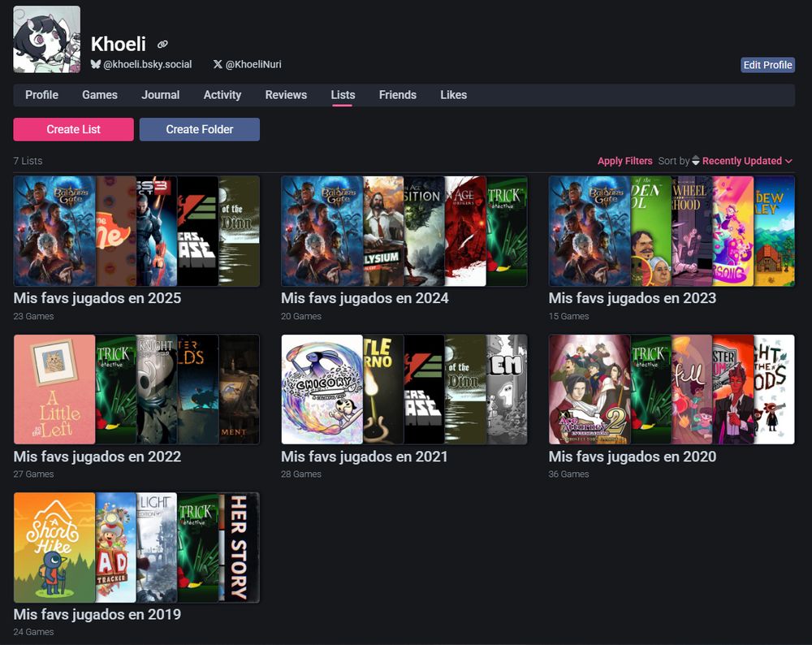Viewport: 812px width, 645px height.
Task: Open list title Mis favs jugados en 2023
Action: (633, 298)
